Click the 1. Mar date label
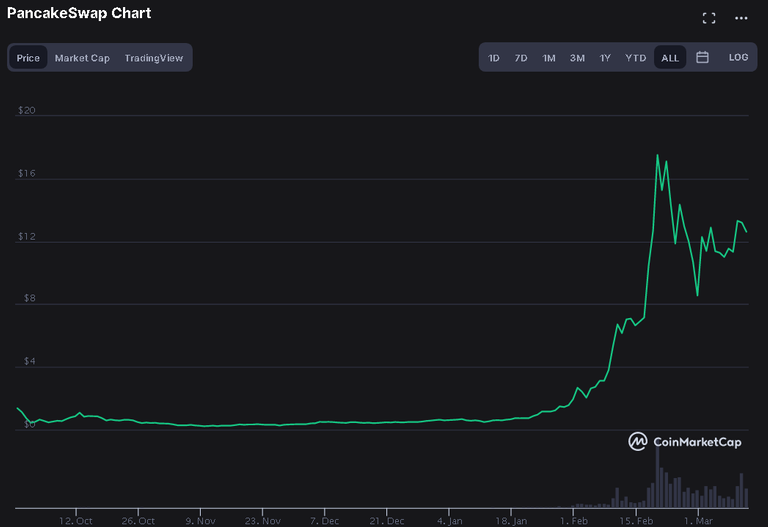The width and height of the screenshot is (768, 527). click(698, 521)
